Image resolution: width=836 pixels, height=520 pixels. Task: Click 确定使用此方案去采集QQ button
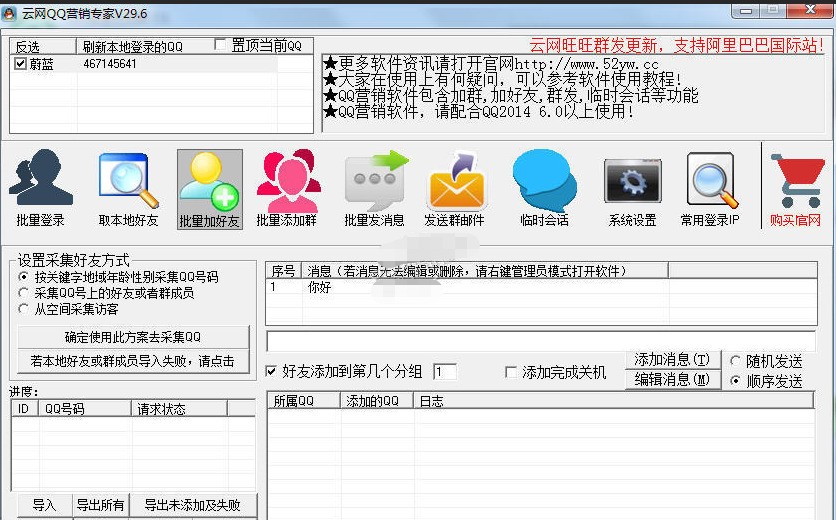tap(133, 337)
